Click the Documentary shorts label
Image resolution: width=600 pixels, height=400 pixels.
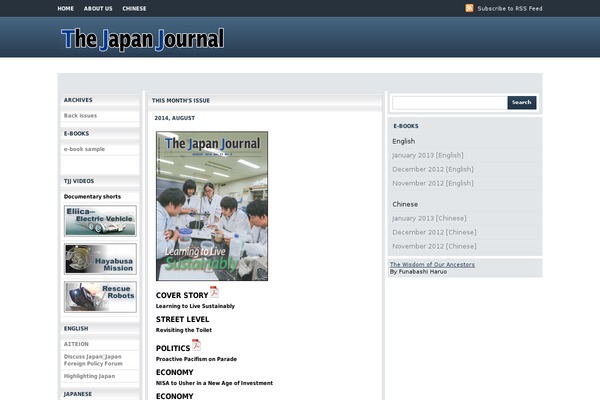(x=92, y=197)
